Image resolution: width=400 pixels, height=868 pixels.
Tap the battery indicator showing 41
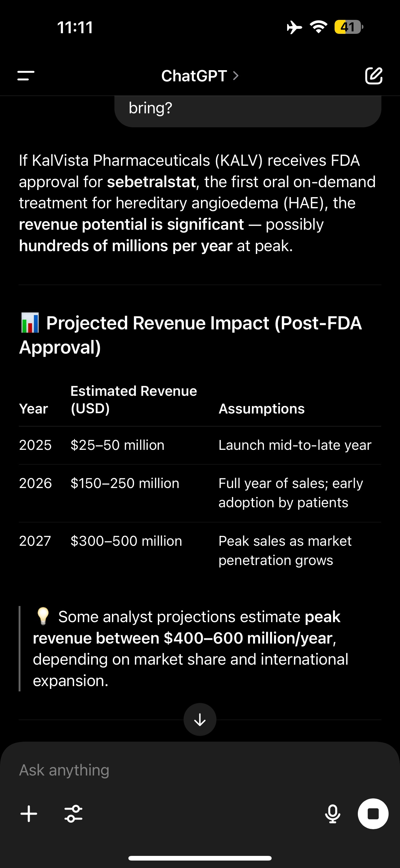tap(349, 27)
